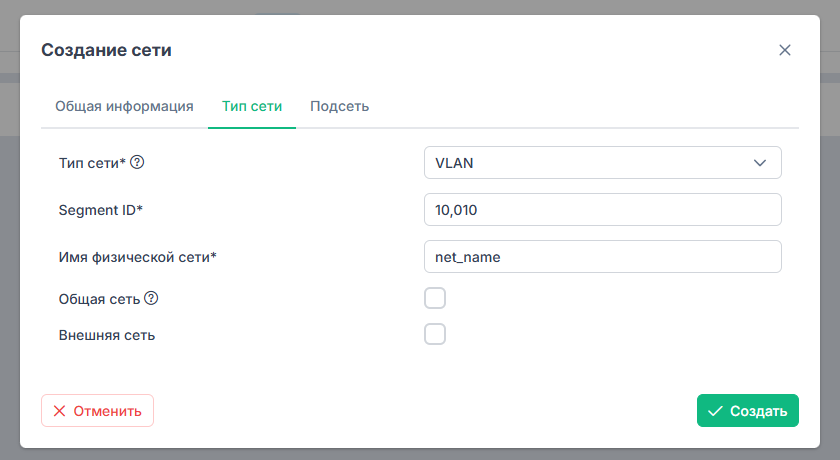This screenshot has width=840, height=460.
Task: Click the Segment ID* label
Action: pyautogui.click(x=101, y=210)
